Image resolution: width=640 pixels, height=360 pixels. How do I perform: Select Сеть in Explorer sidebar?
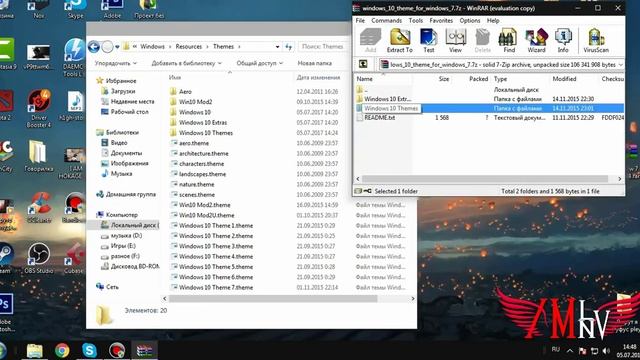coord(112,287)
